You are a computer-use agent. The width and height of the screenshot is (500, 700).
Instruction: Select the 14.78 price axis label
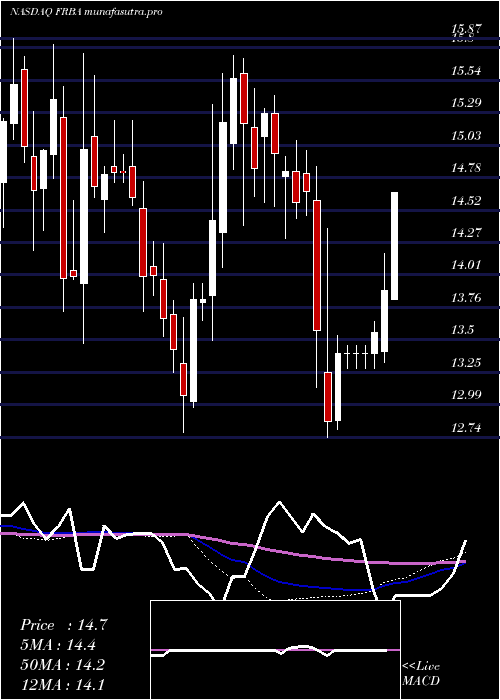click(466, 168)
